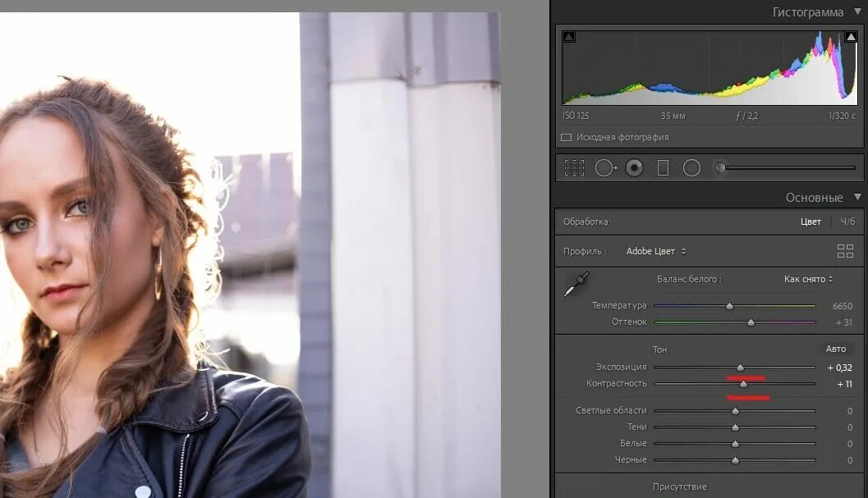Click the Черные slider handle
This screenshot has height=498, width=868.
735,460
